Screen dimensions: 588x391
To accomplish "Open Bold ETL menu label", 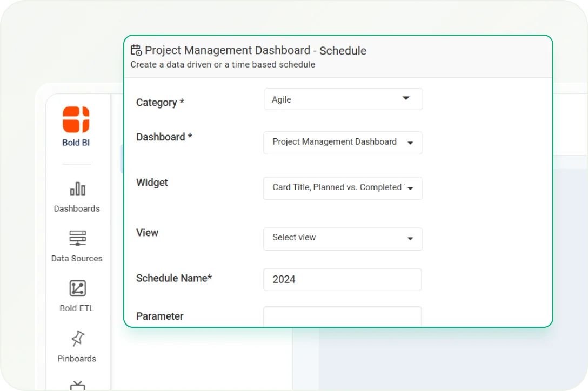I will (x=77, y=308).
